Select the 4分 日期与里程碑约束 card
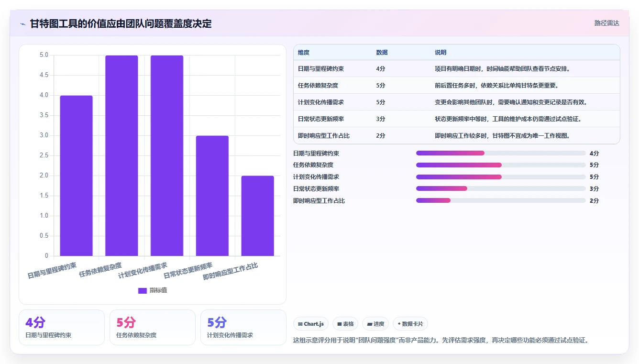This screenshot has height=364, width=639. click(x=62, y=327)
